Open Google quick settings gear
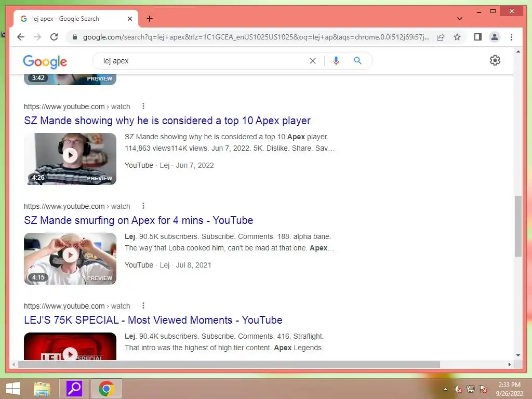532x399 pixels. (495, 60)
